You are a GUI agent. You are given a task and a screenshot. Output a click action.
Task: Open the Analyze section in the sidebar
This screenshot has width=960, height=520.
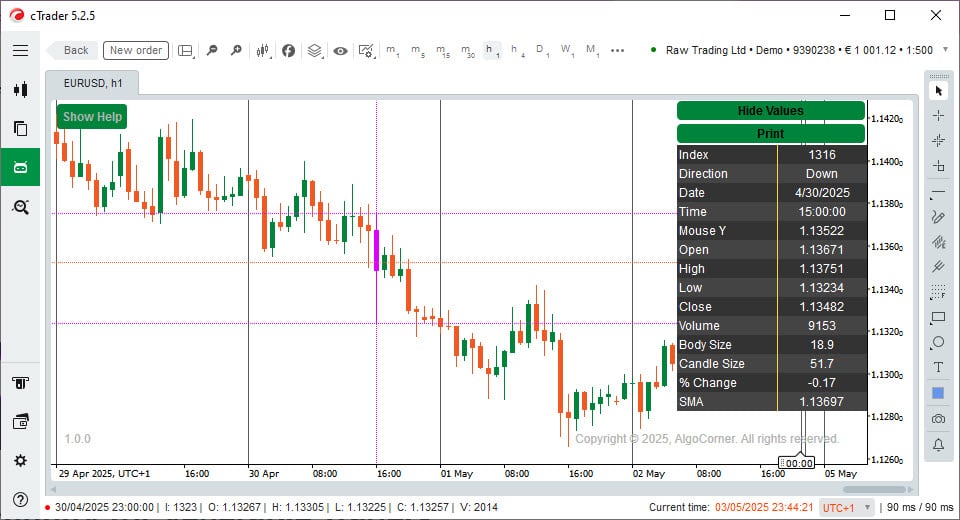point(20,207)
